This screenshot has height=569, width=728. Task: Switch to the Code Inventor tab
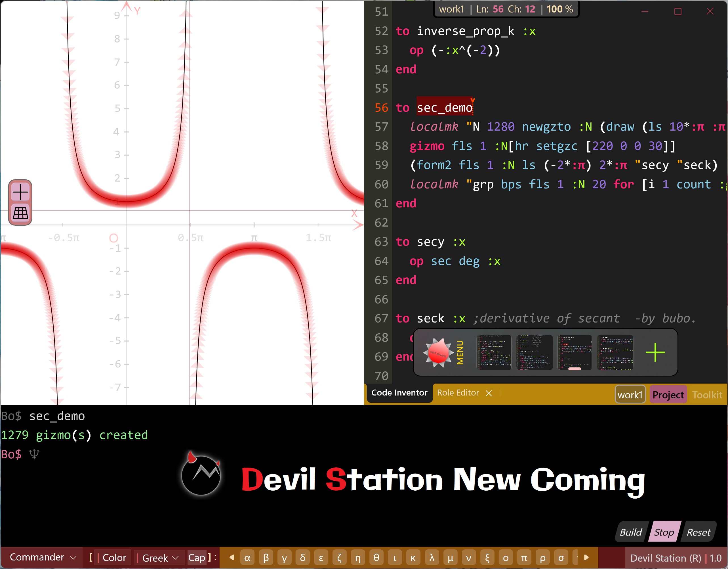tap(399, 393)
